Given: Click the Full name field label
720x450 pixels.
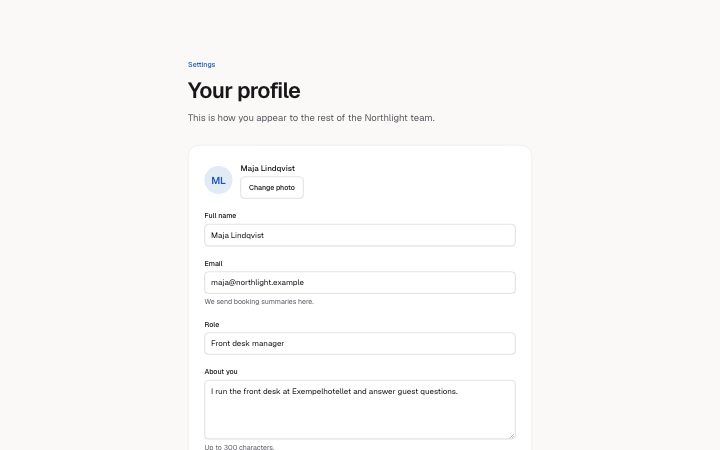Looking at the screenshot, I should [220, 215].
